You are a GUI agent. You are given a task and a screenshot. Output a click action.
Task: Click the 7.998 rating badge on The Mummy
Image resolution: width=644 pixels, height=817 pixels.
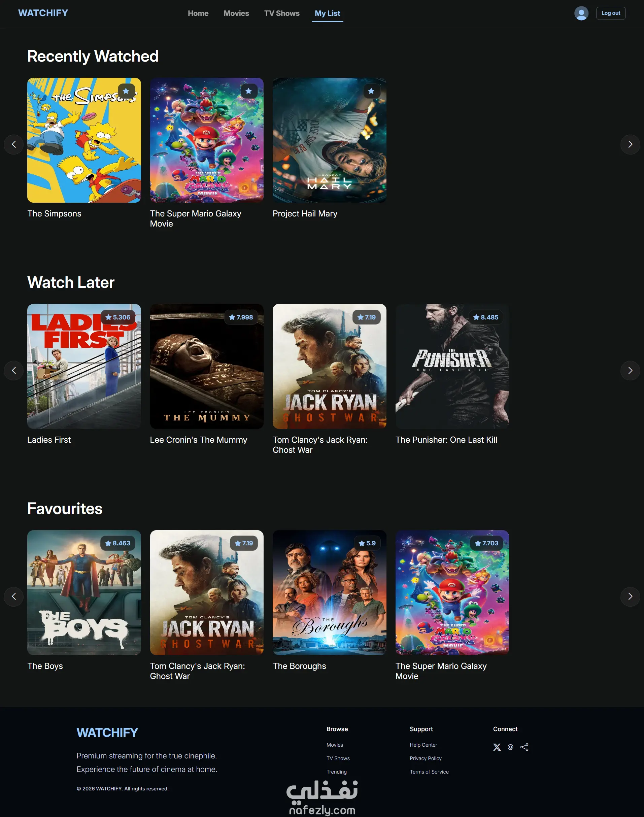(x=241, y=317)
